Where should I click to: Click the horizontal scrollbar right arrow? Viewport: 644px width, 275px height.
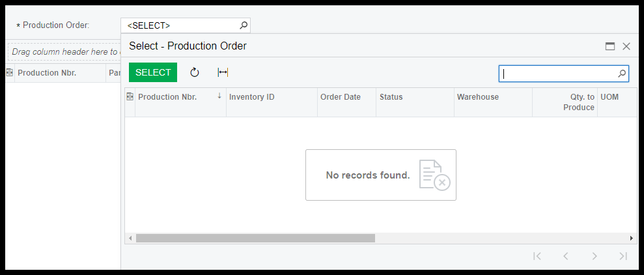pyautogui.click(x=632, y=238)
